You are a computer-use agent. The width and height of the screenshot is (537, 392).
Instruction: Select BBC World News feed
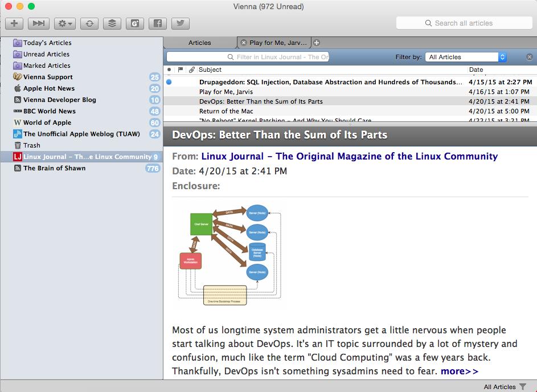[49, 111]
